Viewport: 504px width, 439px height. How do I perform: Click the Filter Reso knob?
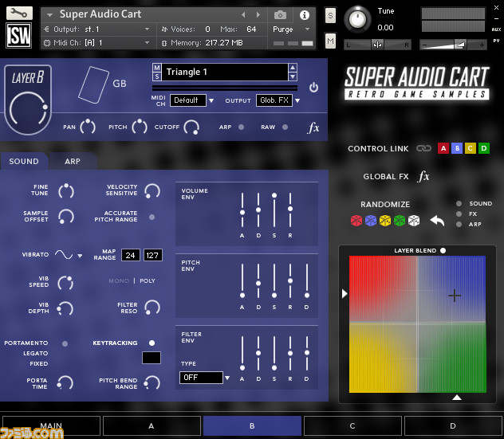click(x=152, y=308)
